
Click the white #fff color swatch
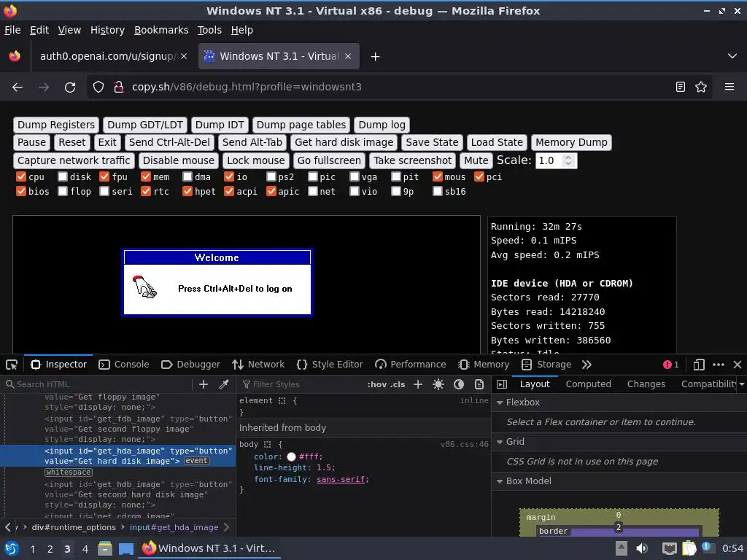coord(291,457)
